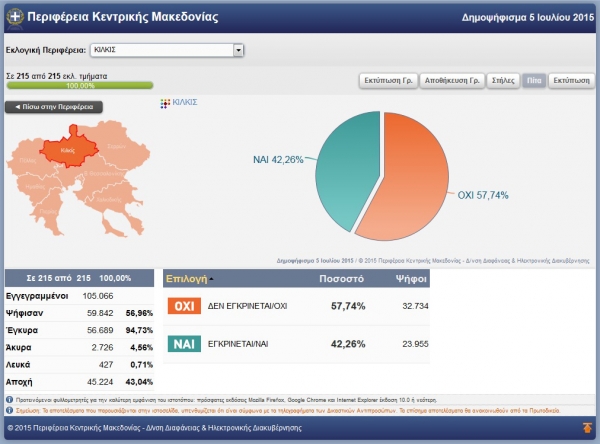Click the Αποθήκευση Γρ. button

[444, 81]
